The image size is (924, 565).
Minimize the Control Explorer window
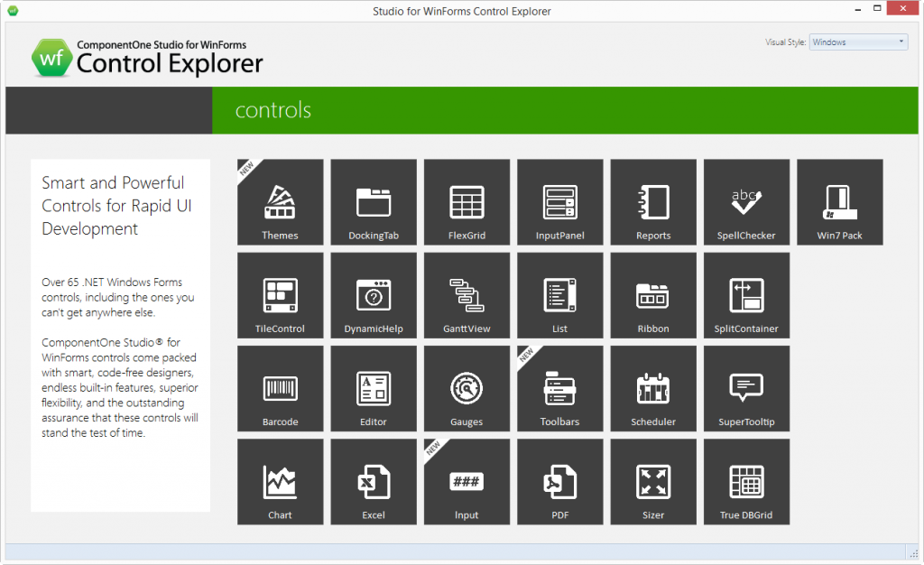pyautogui.click(x=858, y=9)
